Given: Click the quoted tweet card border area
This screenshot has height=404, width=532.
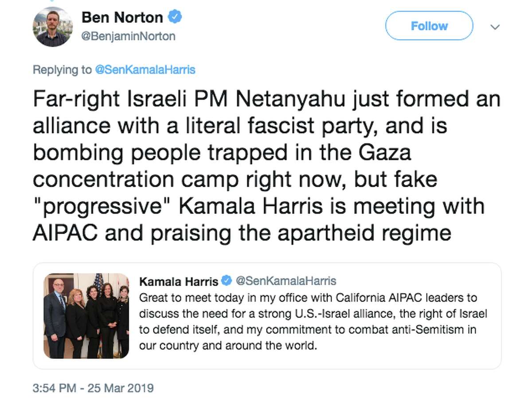Looking at the screenshot, I should click(267, 316).
